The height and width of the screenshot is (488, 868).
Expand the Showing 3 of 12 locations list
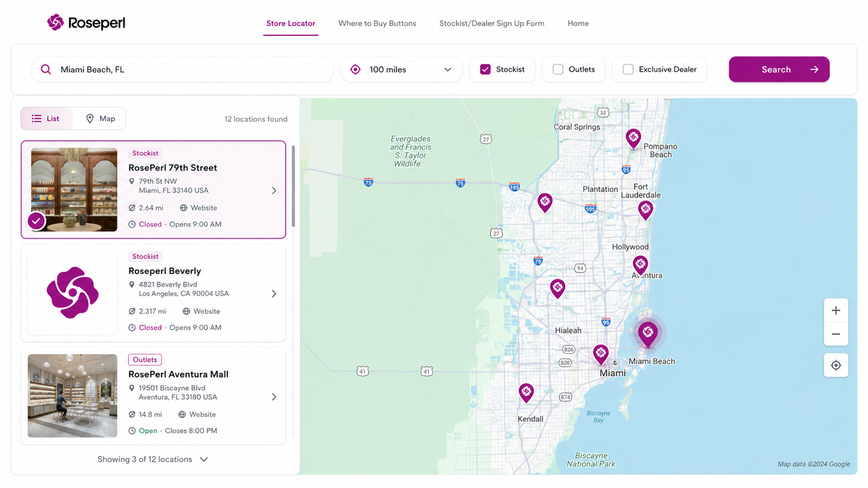(x=153, y=459)
